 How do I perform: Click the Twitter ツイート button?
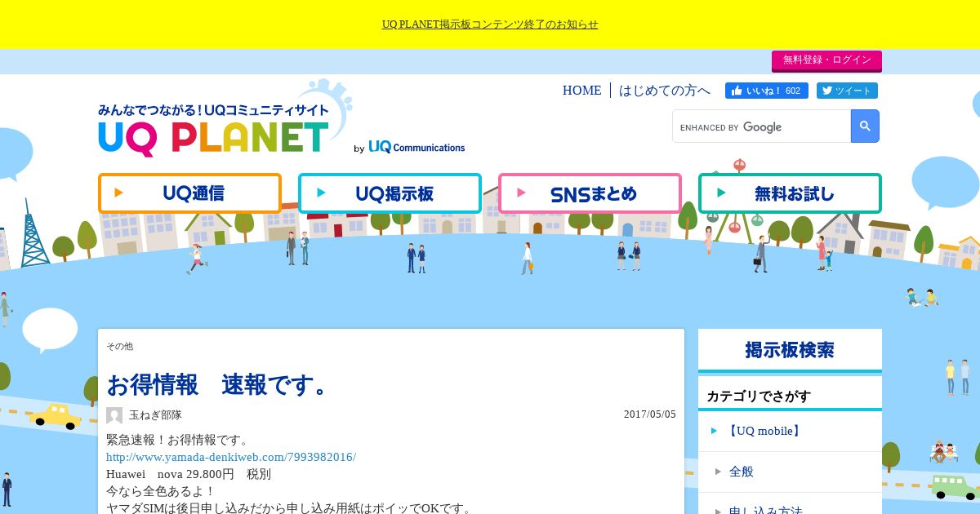tap(845, 91)
